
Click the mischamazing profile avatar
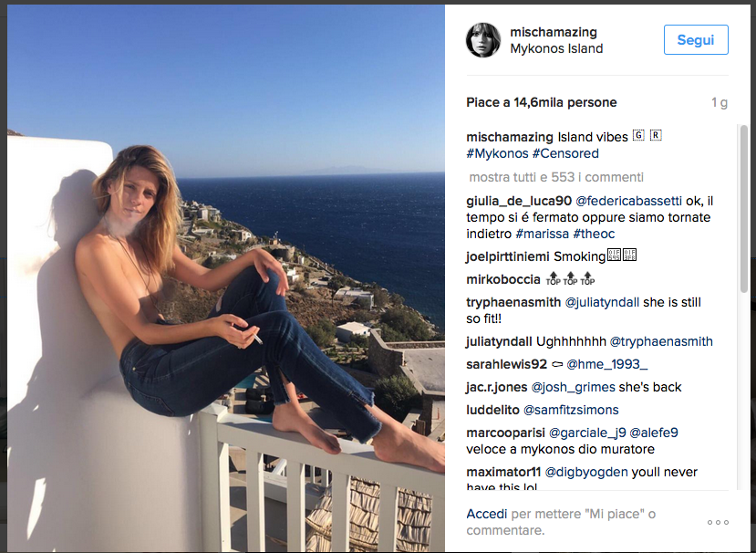[483, 40]
